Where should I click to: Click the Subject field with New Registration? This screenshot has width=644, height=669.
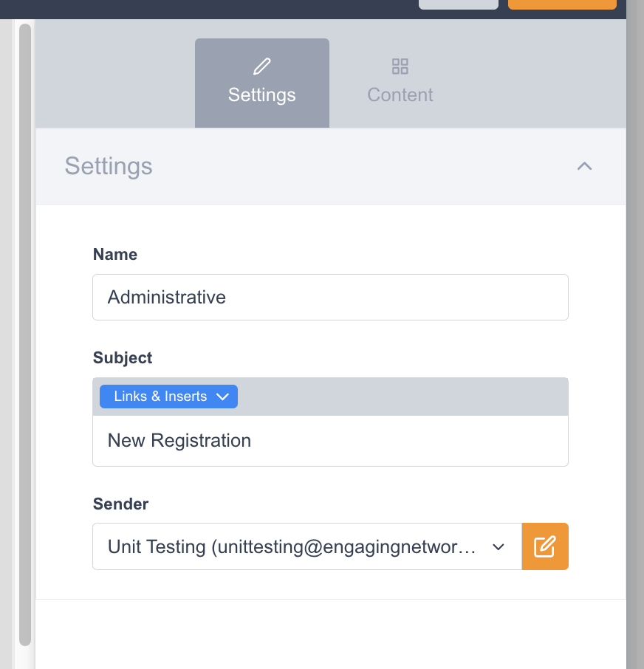pos(330,441)
